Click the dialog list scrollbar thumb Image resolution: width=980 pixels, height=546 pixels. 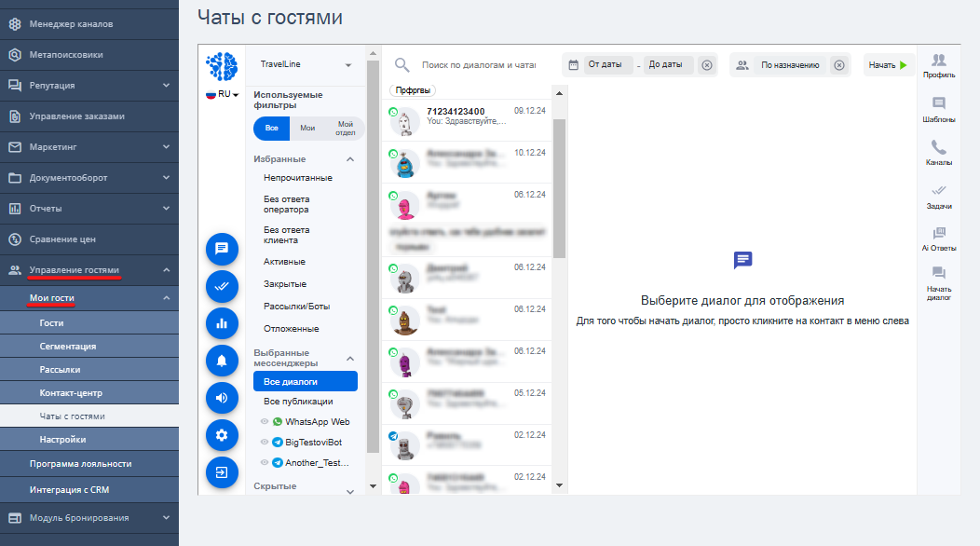coord(559,187)
